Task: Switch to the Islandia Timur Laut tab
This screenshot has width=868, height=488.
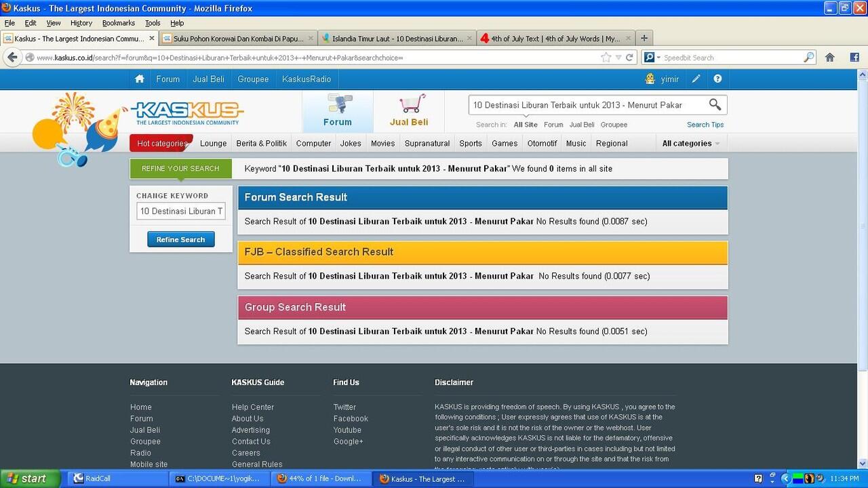Action: tap(397, 39)
